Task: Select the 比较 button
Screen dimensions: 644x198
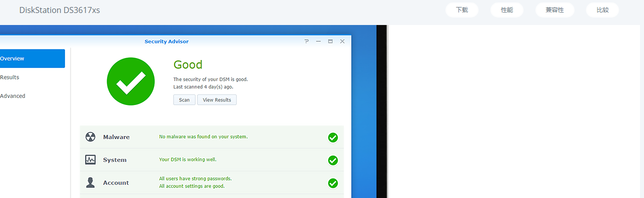Action: pyautogui.click(x=602, y=10)
